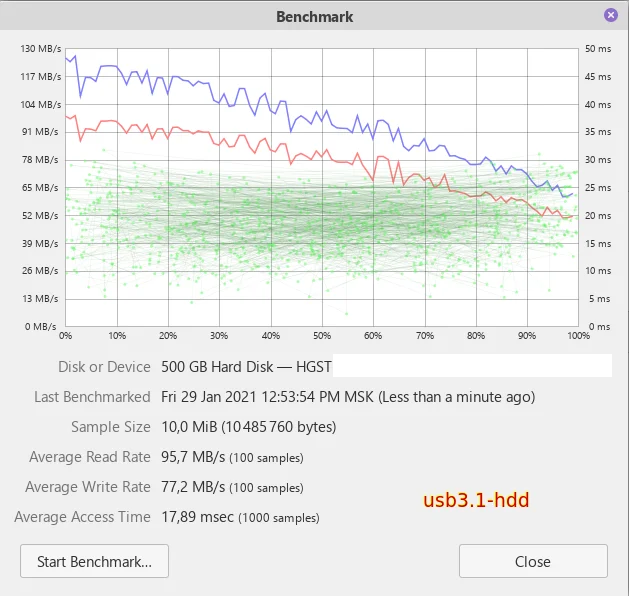Click the 40 ms axis label
Screen dimensions: 629x596
pyautogui.click(x=598, y=105)
